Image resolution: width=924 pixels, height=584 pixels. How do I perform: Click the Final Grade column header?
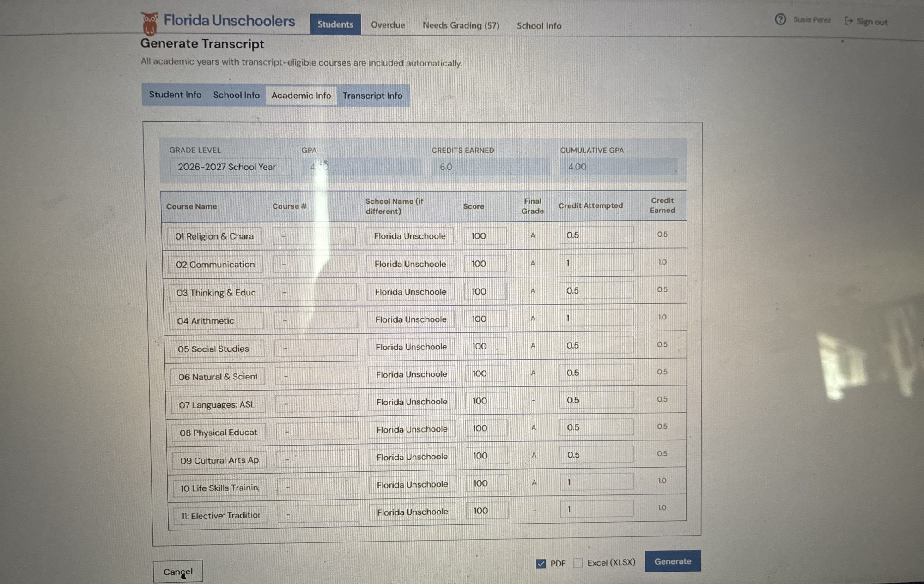pos(533,206)
